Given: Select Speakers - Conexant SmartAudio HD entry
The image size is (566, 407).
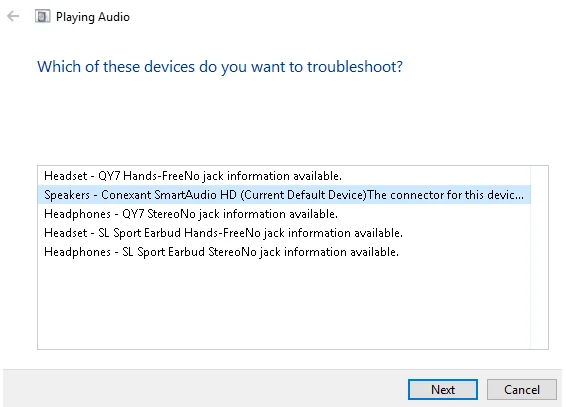Looking at the screenshot, I should click(x=284, y=195).
